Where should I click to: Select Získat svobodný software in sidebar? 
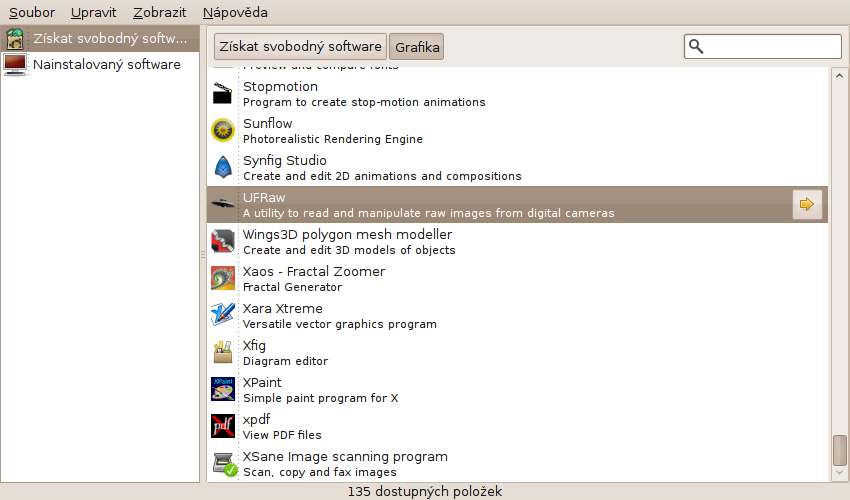pos(100,39)
